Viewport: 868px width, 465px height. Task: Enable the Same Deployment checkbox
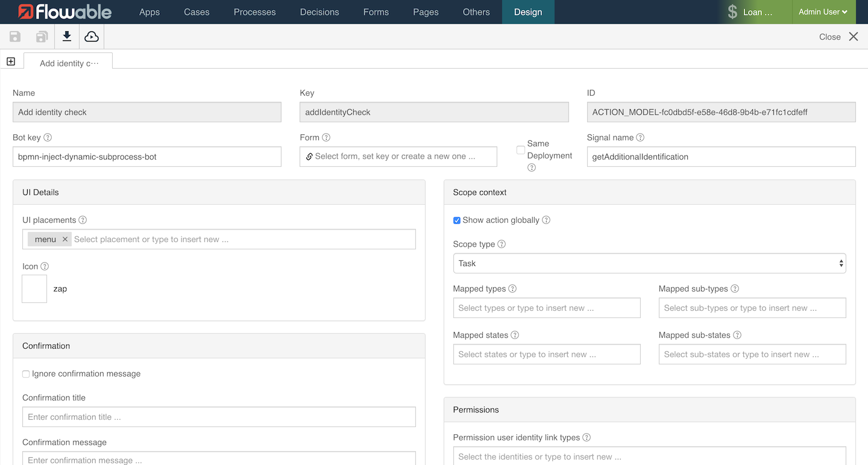[x=521, y=150]
